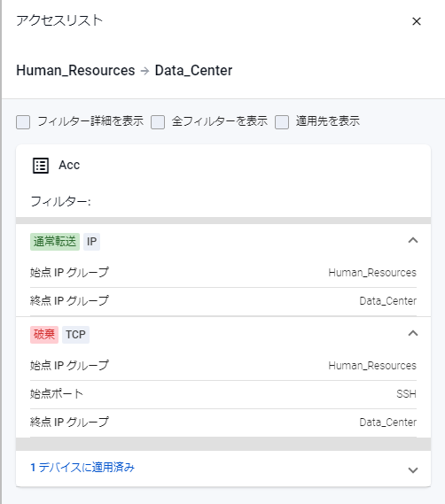Click the Human_Resources heading text
The width and height of the screenshot is (445, 504).
click(x=75, y=71)
